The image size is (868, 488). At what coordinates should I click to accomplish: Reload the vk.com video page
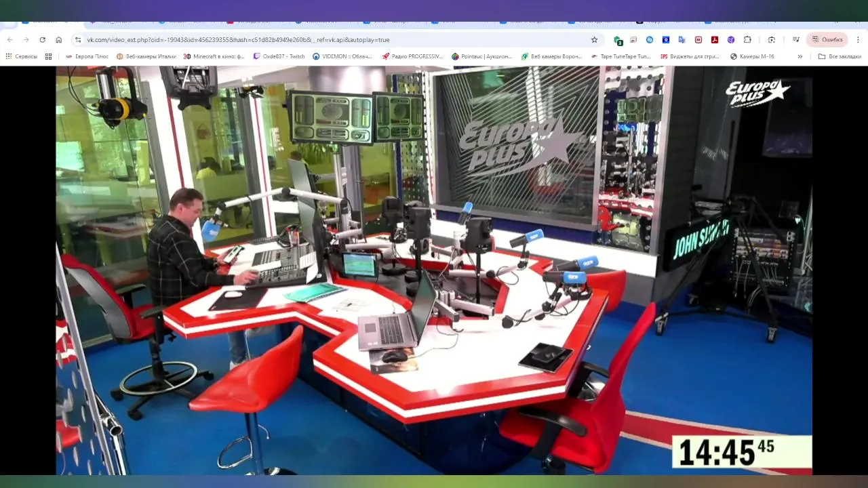click(x=42, y=40)
